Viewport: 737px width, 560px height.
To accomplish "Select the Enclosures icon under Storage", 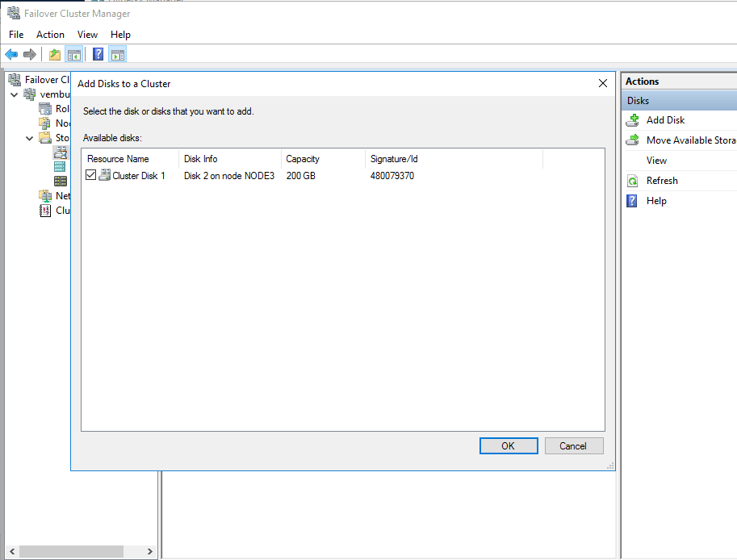I will pos(61,181).
